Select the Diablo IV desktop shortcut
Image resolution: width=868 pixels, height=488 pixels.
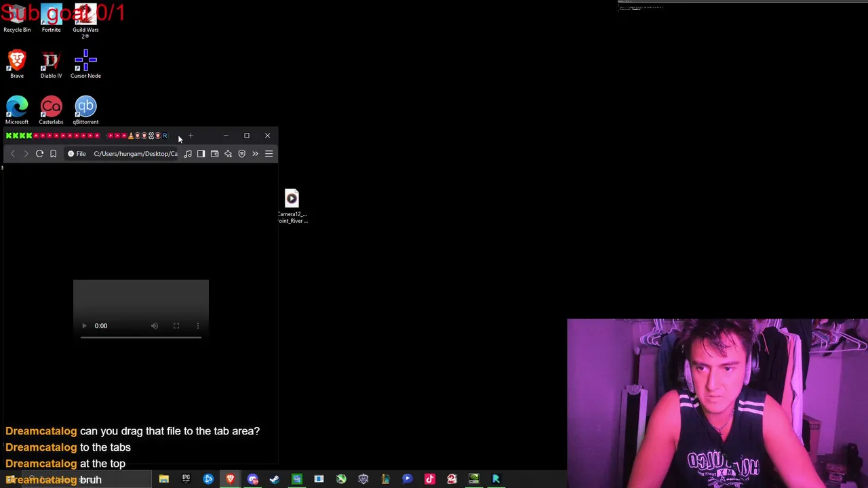[51, 64]
